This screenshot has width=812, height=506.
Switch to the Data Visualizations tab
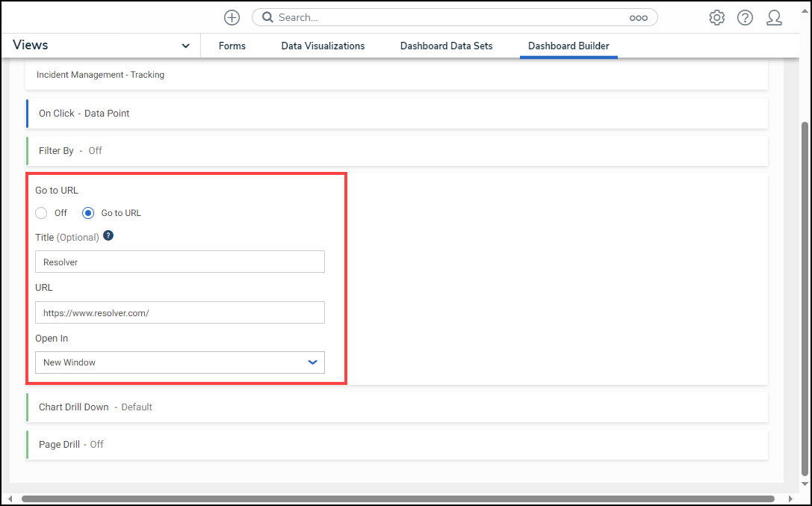click(323, 46)
